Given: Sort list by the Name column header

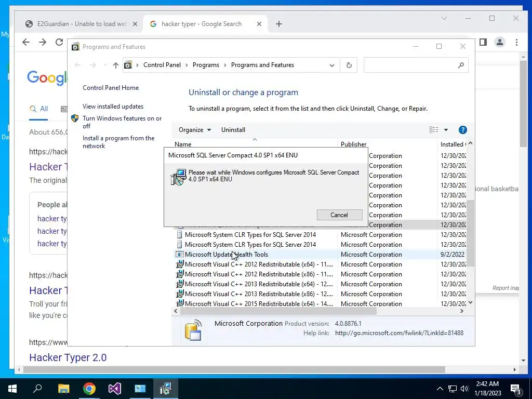Looking at the screenshot, I should click(255, 144).
